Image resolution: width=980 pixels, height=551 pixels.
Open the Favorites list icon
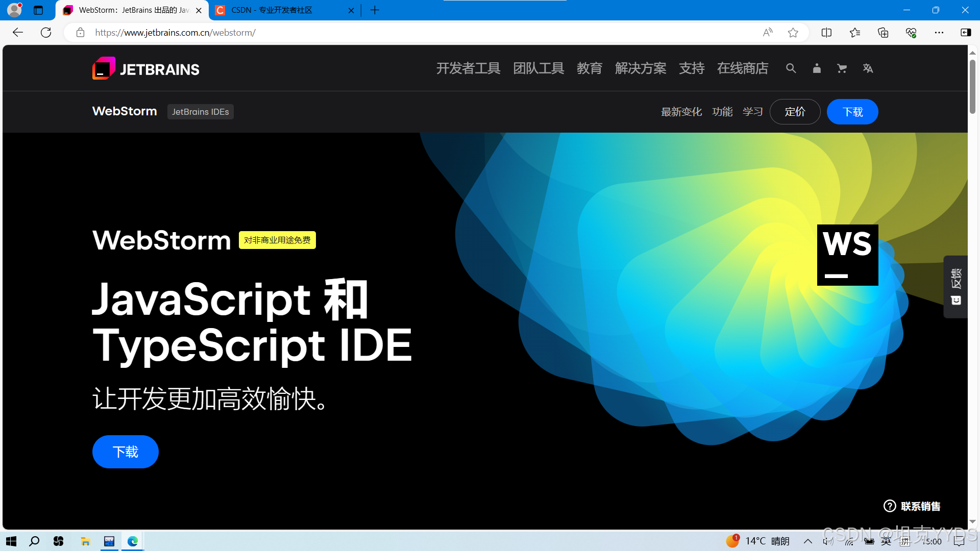[855, 33]
